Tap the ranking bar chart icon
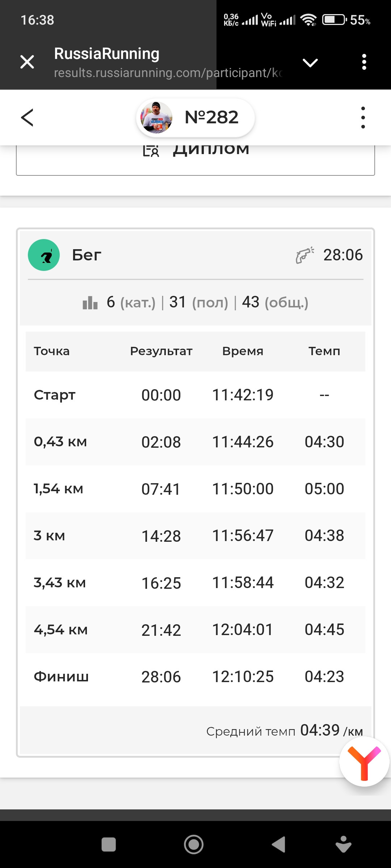This screenshot has width=391, height=868. 90,302
